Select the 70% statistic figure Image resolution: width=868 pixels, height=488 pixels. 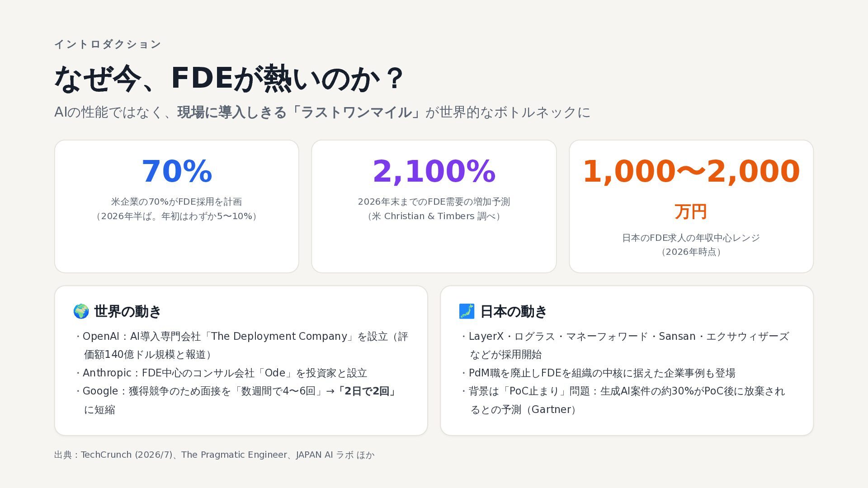click(177, 171)
